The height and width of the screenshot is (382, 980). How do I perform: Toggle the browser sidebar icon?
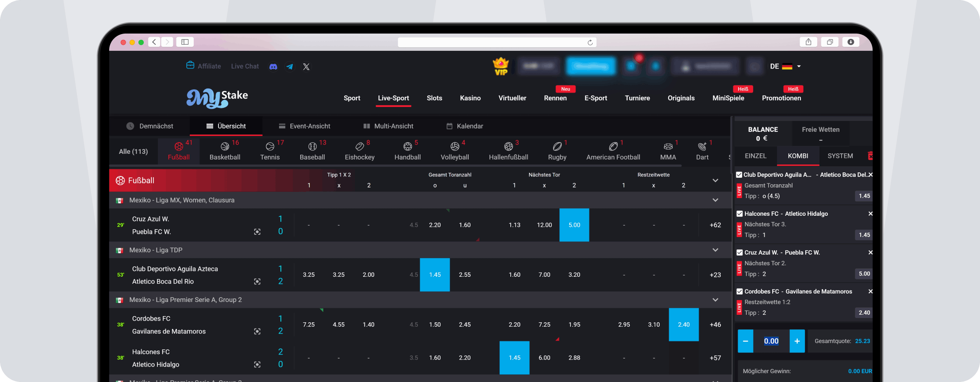pyautogui.click(x=185, y=42)
